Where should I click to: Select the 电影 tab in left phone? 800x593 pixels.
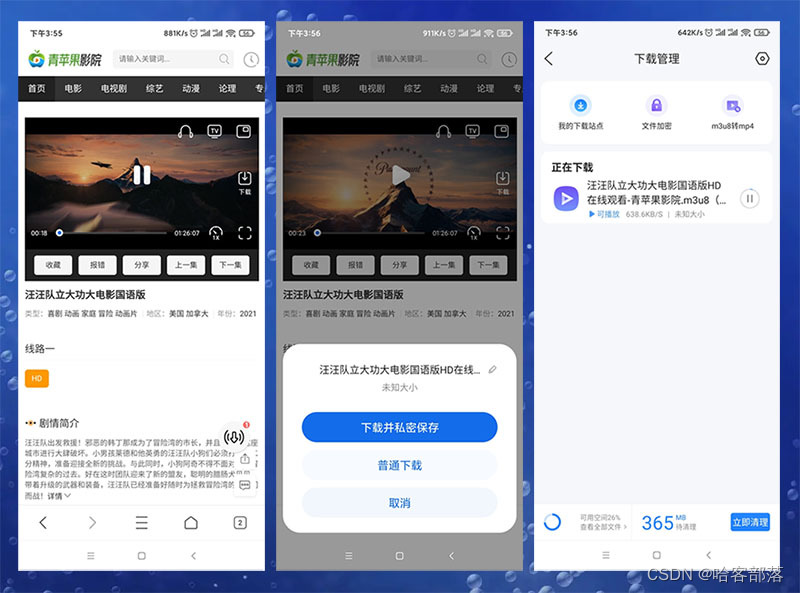pos(73,88)
